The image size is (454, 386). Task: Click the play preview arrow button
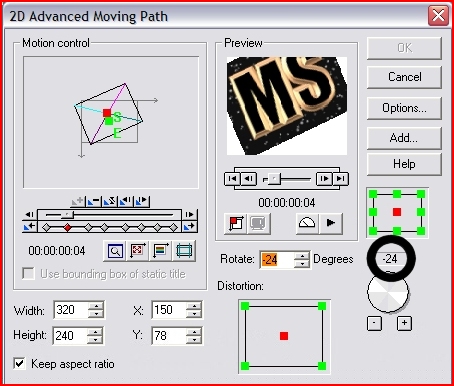click(x=330, y=223)
